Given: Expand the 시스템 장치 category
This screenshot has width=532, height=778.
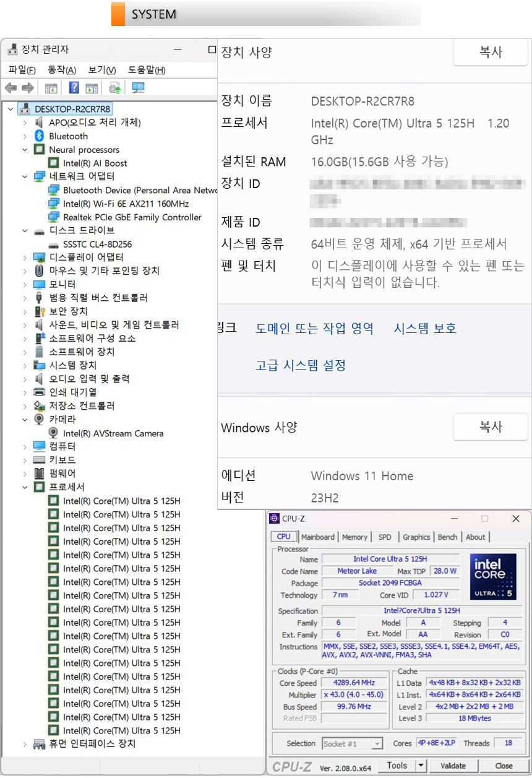Looking at the screenshot, I should click(25, 366).
